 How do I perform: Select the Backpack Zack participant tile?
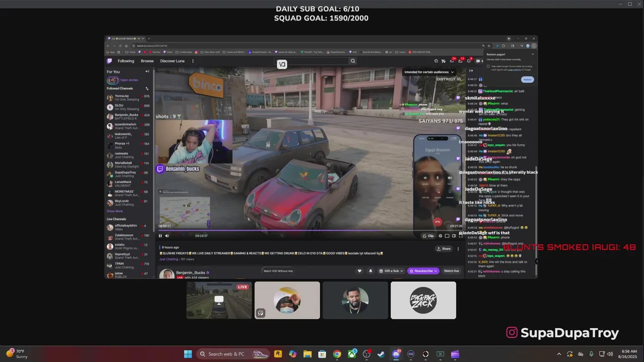(423, 300)
